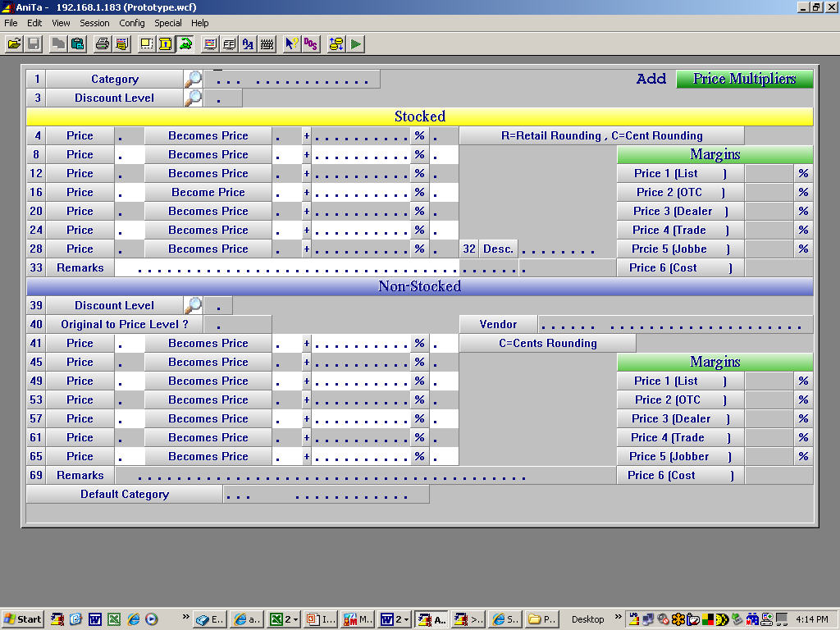Screen dimensions: 840x630
Task: Click the blue "Non-Stocked" section header
Action: pos(419,286)
